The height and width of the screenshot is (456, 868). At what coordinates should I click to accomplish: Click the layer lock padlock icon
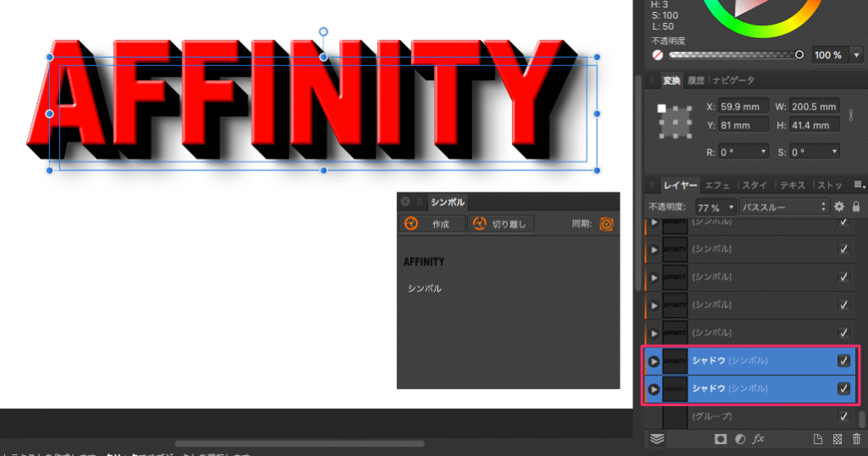[855, 207]
